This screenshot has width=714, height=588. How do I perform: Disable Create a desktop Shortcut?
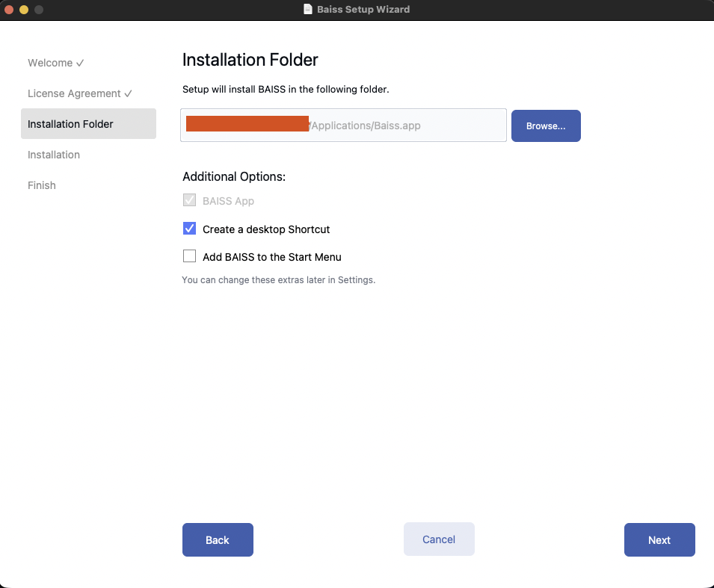189,228
